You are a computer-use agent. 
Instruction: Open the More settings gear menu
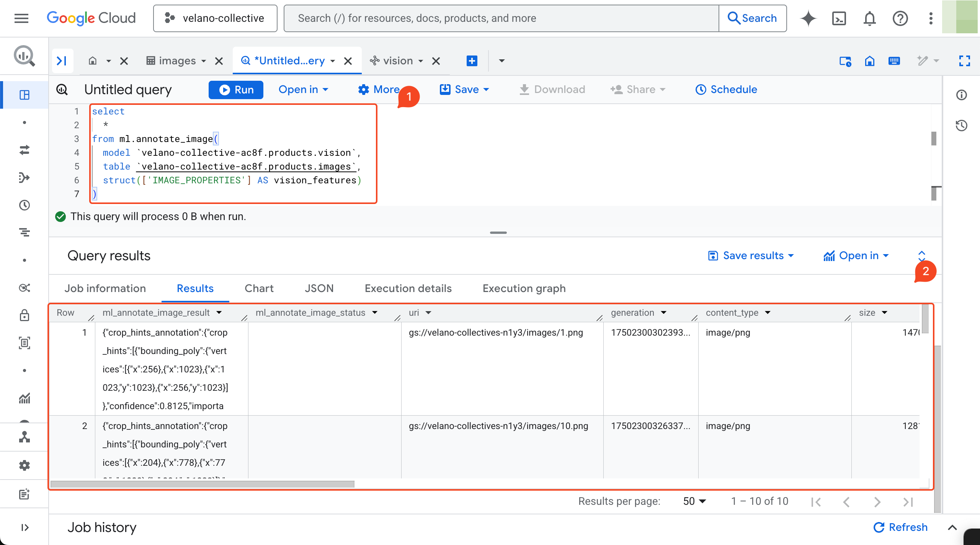(x=379, y=90)
